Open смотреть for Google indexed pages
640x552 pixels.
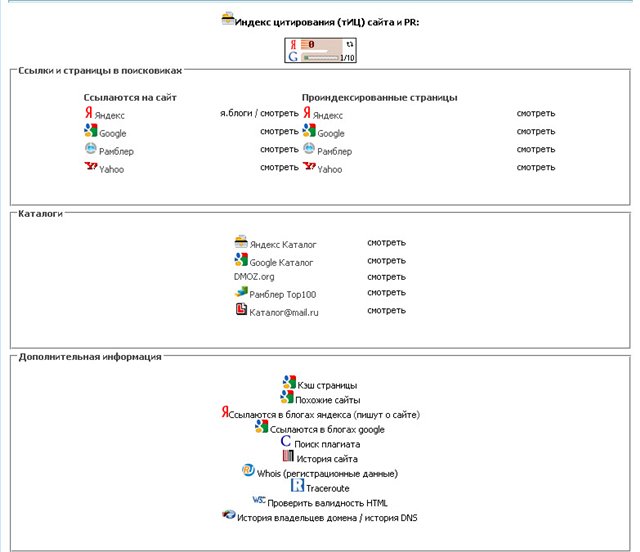coord(536,131)
